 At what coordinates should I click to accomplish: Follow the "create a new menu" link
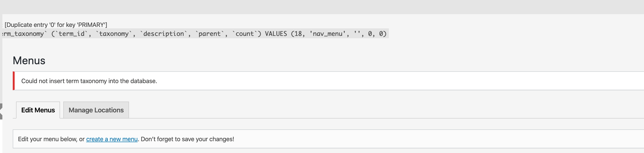(112, 139)
